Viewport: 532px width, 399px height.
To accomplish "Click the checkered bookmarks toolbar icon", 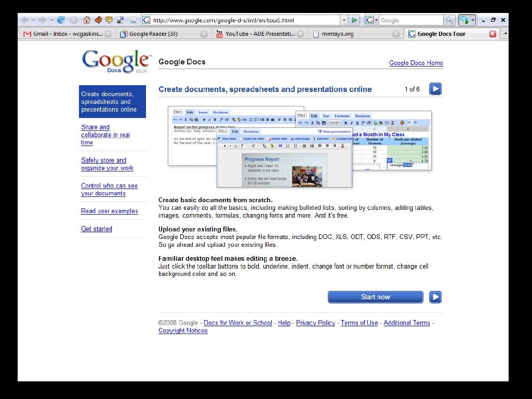I will click(121, 20).
